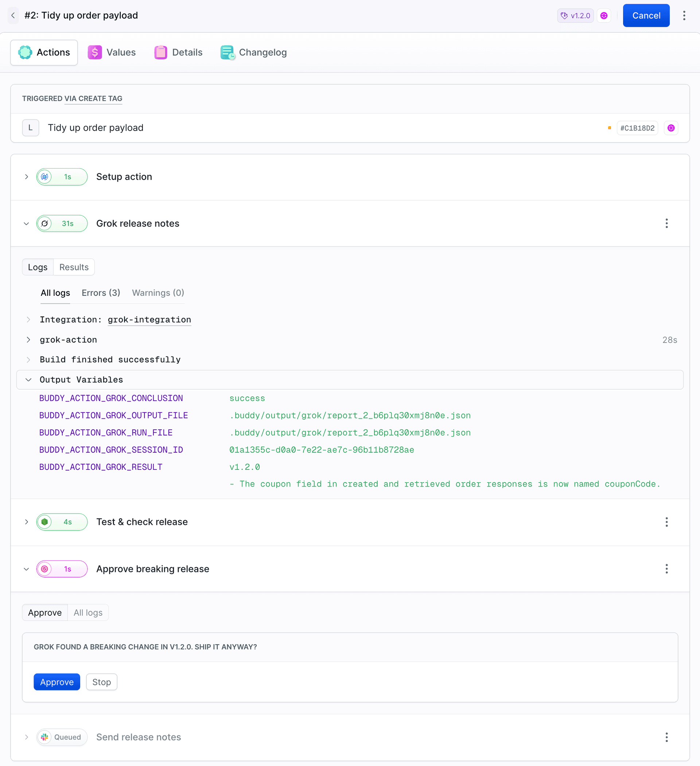Click the Queued Slack status badge

pos(62,737)
